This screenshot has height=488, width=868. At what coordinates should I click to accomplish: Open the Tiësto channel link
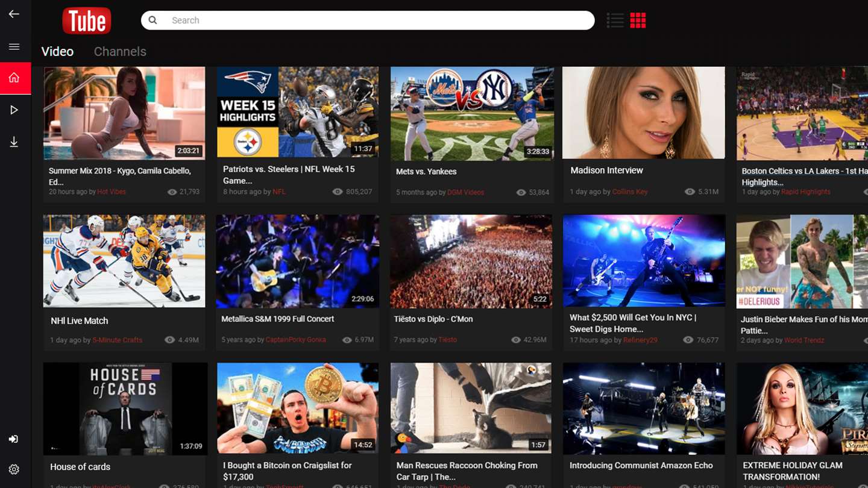(x=448, y=340)
